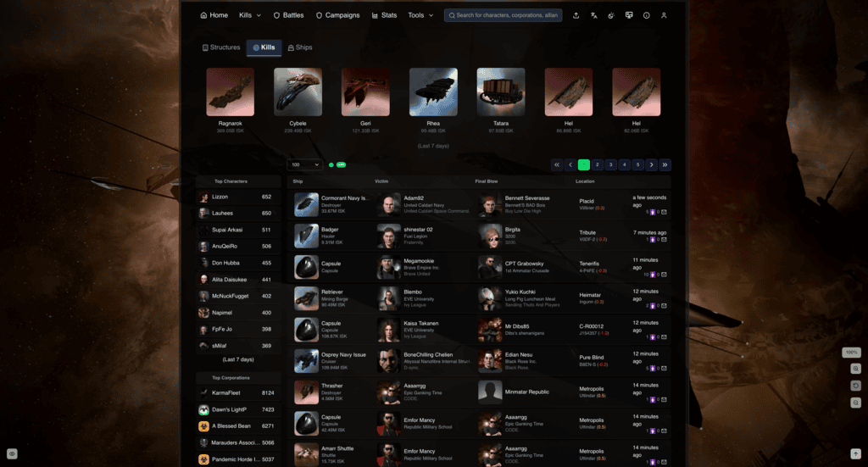Switch to the Structures tab
Screen dimensions: 868x467
221,47
